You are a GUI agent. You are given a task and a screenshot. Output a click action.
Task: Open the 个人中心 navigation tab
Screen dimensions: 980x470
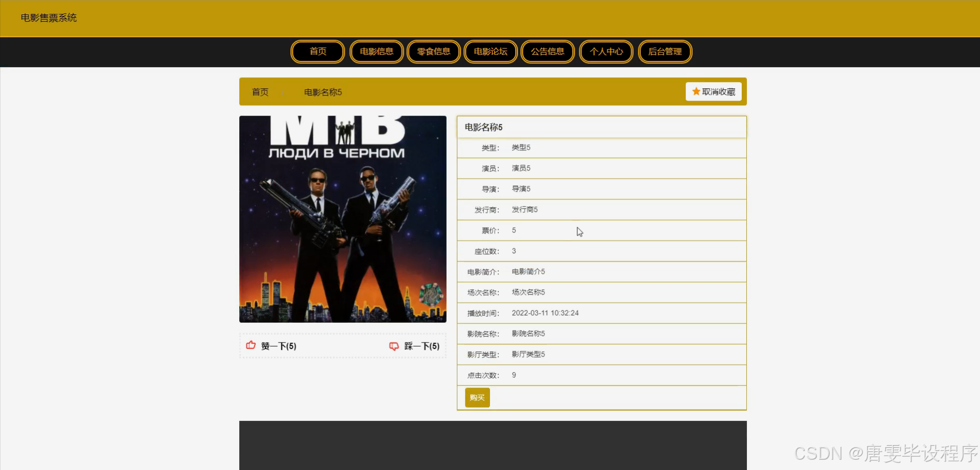pyautogui.click(x=606, y=52)
